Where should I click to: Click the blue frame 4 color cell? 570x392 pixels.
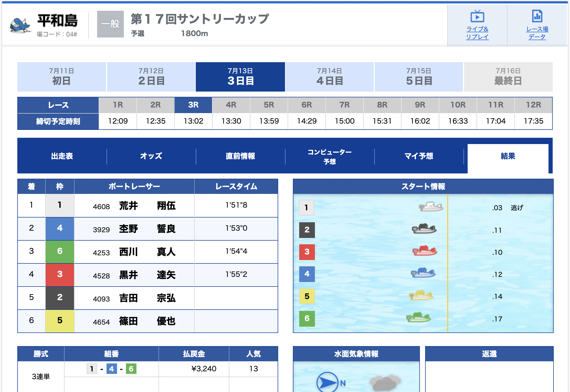pyautogui.click(x=60, y=228)
